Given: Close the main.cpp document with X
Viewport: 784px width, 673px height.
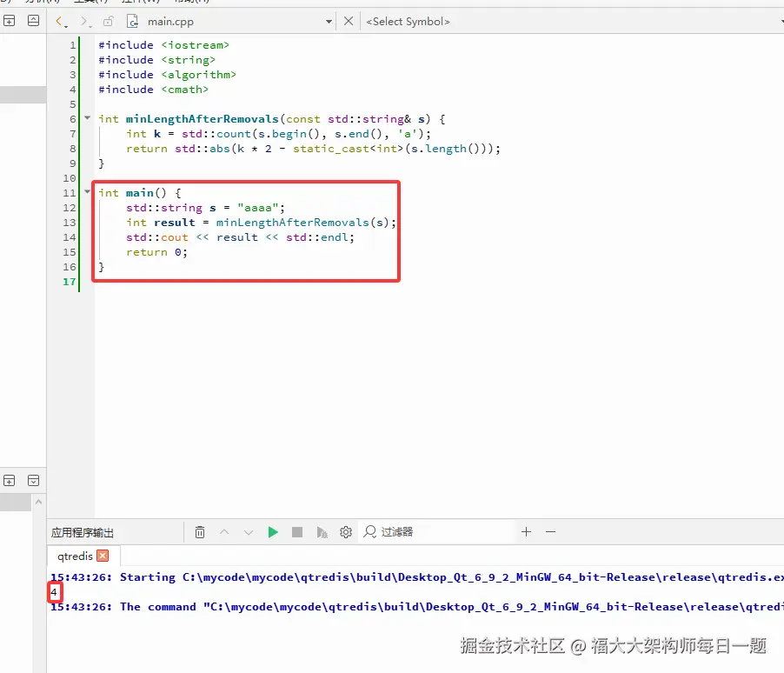Looking at the screenshot, I should [x=349, y=21].
